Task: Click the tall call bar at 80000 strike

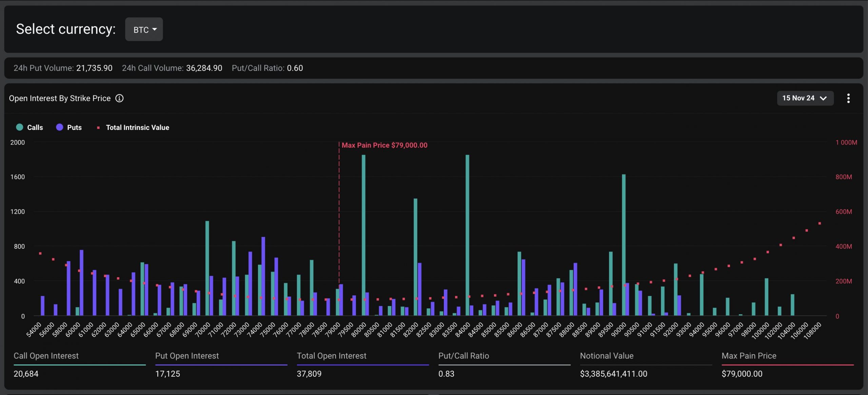Action: pyautogui.click(x=363, y=235)
